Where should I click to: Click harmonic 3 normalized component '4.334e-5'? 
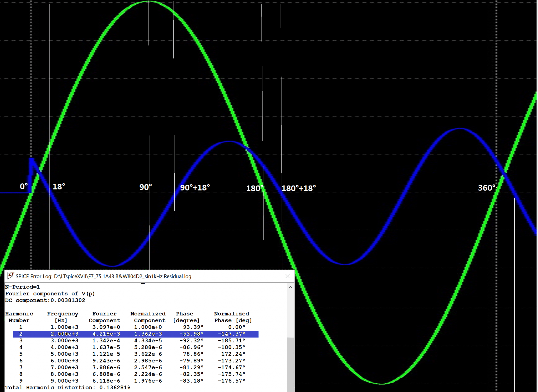(x=148, y=341)
